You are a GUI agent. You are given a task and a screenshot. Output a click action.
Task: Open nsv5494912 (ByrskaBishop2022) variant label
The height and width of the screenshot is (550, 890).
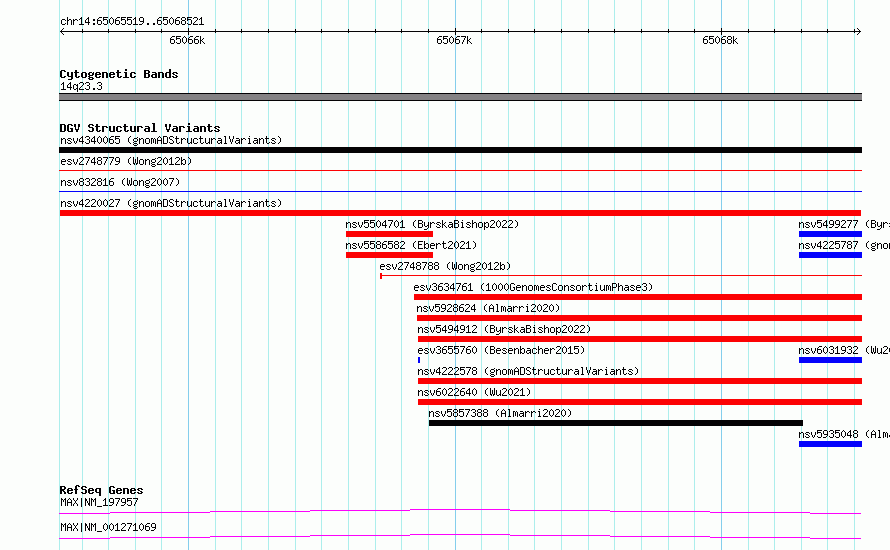504,329
